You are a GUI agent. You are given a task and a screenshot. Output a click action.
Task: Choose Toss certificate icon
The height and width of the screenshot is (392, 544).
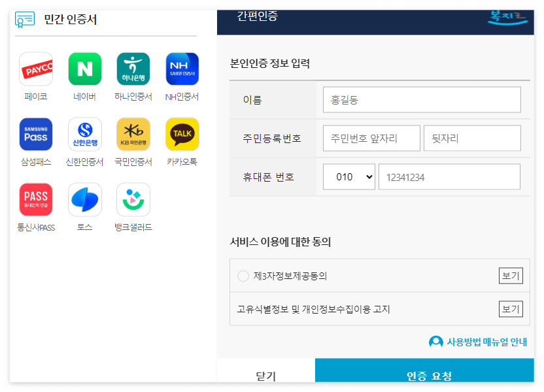84,199
